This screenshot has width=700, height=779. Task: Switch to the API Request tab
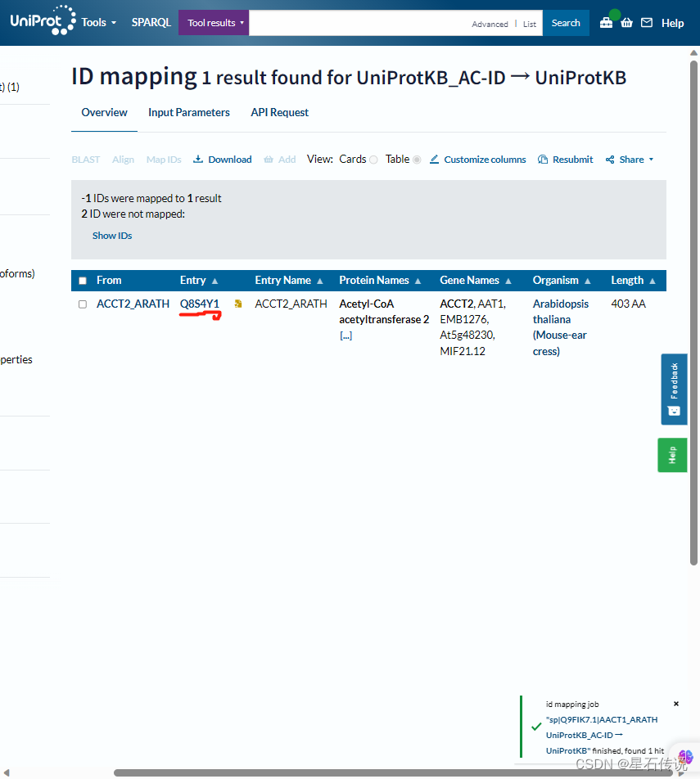coord(279,112)
